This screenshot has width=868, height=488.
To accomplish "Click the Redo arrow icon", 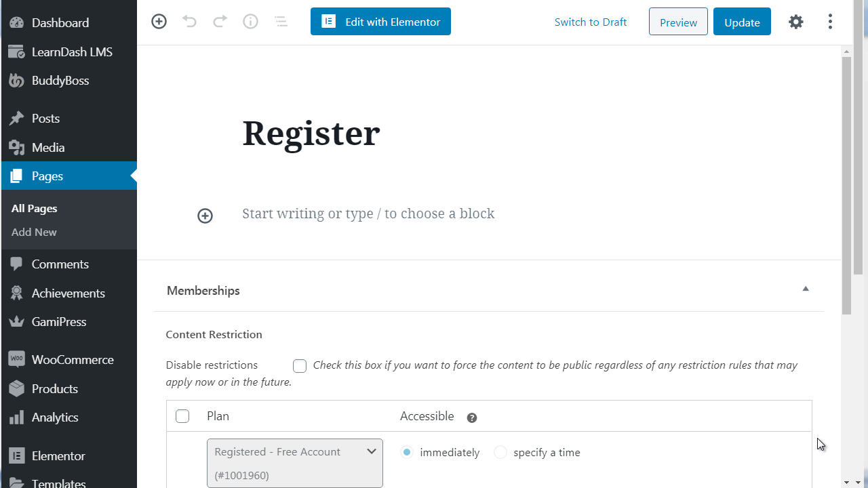I will pos(220,22).
